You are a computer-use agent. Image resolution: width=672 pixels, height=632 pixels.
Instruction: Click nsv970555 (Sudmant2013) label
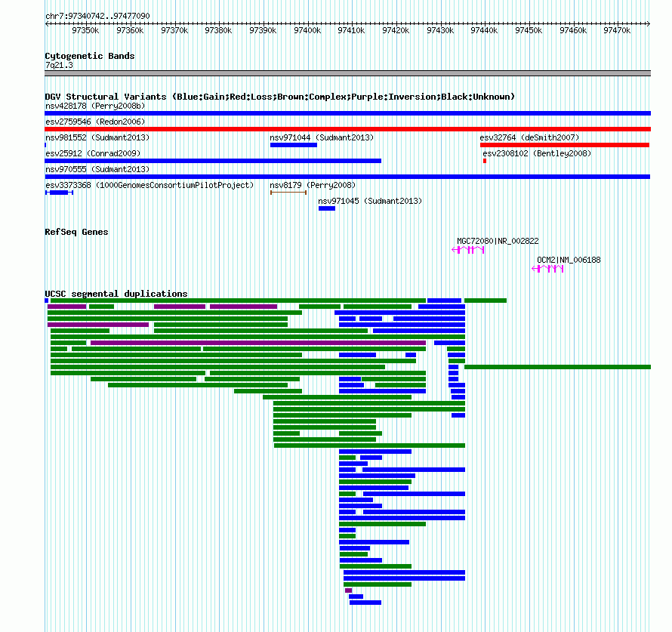pyautogui.click(x=97, y=169)
